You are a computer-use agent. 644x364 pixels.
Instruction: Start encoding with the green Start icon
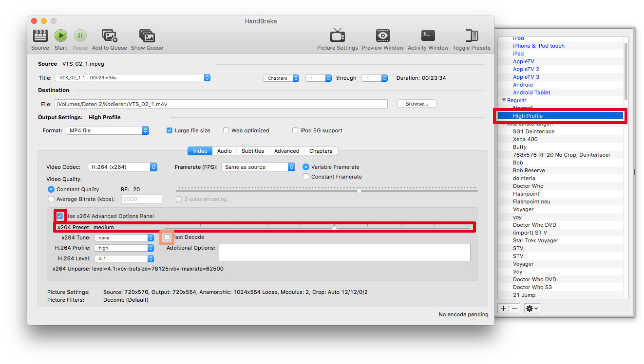61,36
